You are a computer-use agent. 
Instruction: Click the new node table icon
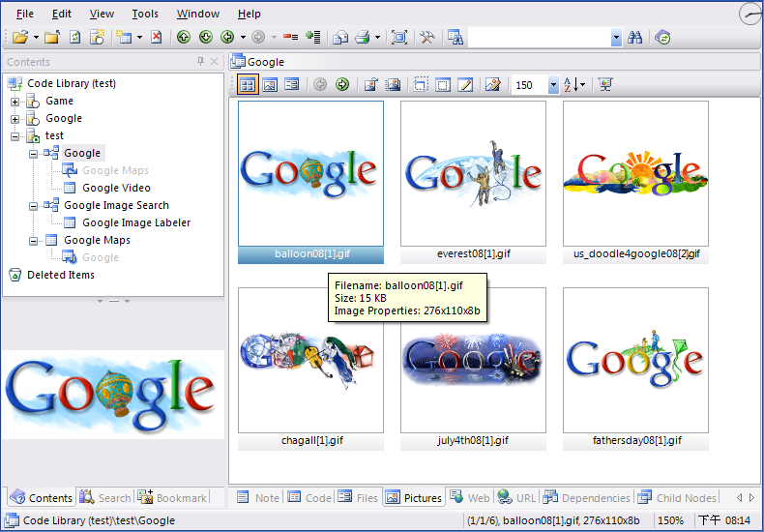124,37
